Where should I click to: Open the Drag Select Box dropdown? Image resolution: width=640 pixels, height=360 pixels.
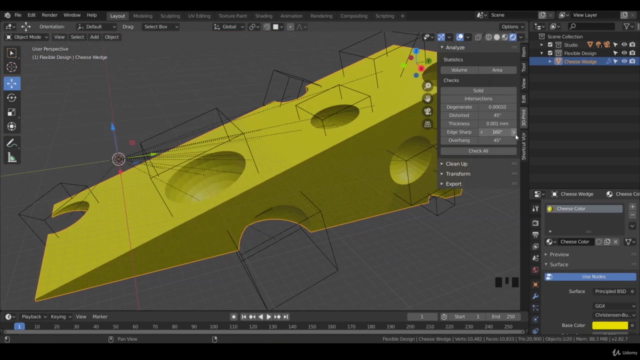161,27
